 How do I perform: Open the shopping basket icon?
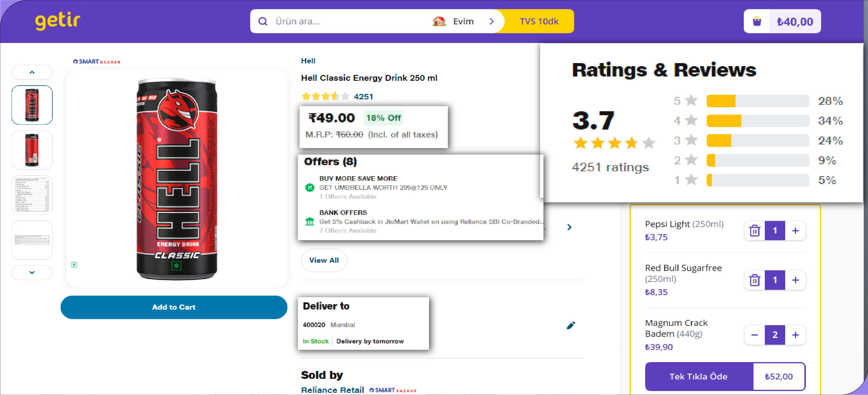tap(757, 21)
